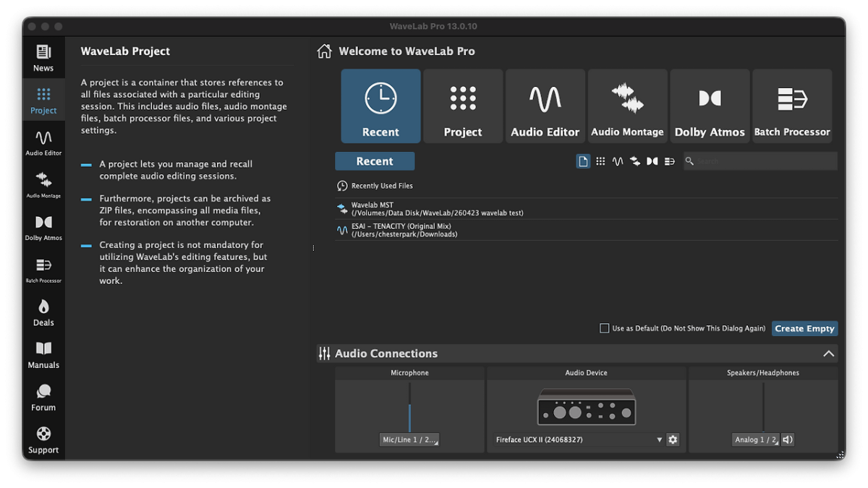Image resolution: width=868 pixels, height=488 pixels.
Task: Select the Audio Editor tile tab
Action: click(x=545, y=106)
